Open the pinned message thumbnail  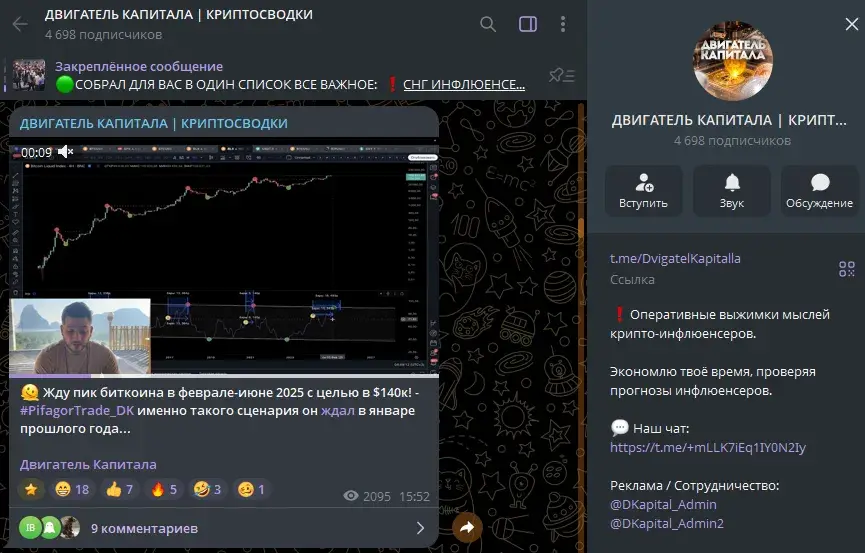[x=29, y=75]
